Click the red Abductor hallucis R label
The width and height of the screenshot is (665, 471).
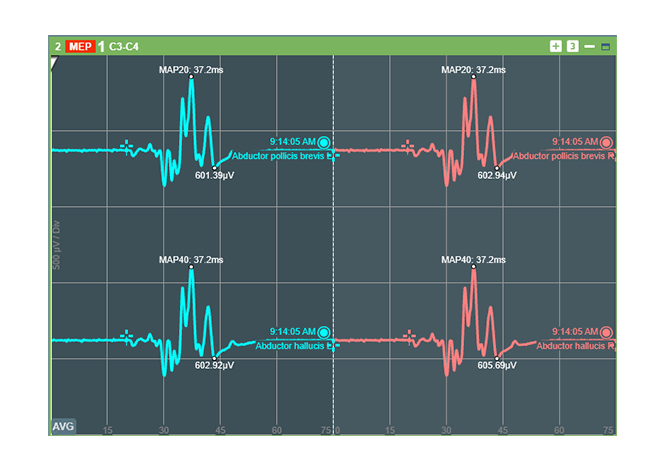coord(574,346)
